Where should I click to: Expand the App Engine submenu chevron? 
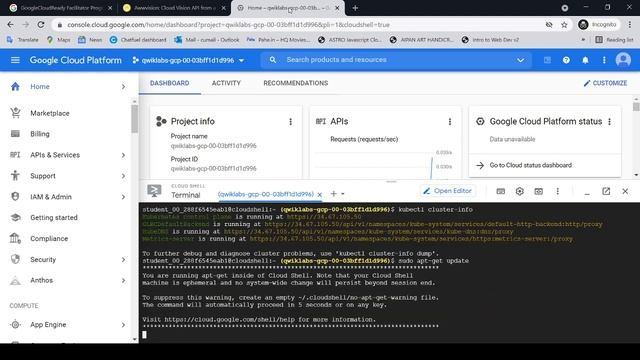coord(123,325)
